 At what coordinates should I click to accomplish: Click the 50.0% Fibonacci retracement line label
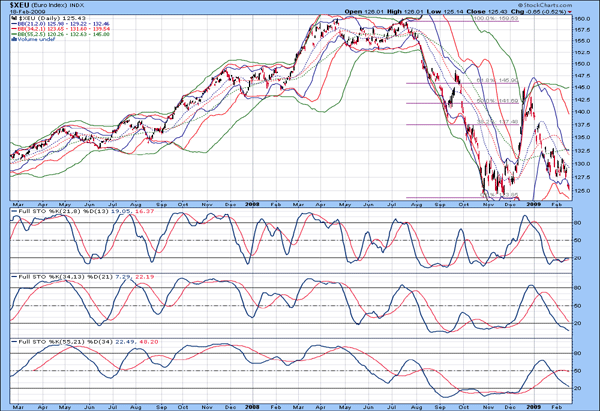pos(486,101)
